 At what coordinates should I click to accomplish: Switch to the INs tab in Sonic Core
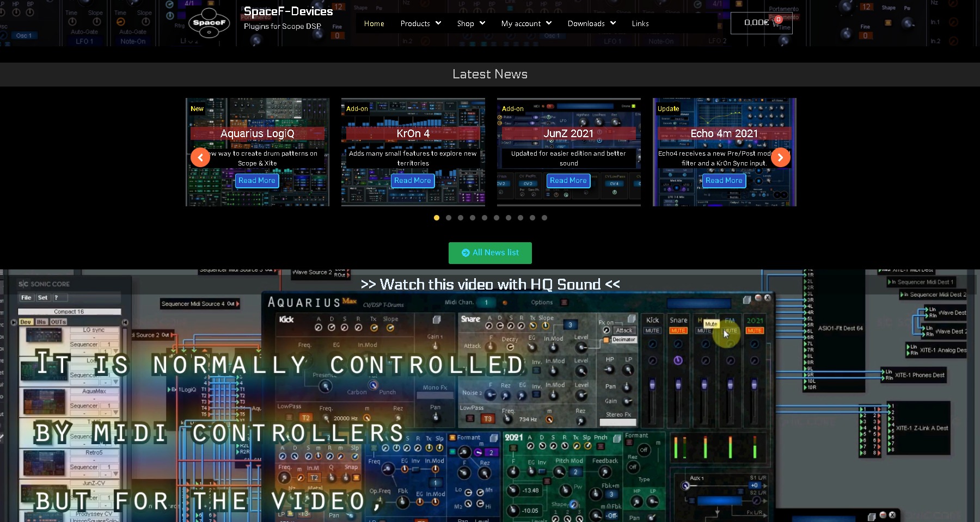(41, 322)
